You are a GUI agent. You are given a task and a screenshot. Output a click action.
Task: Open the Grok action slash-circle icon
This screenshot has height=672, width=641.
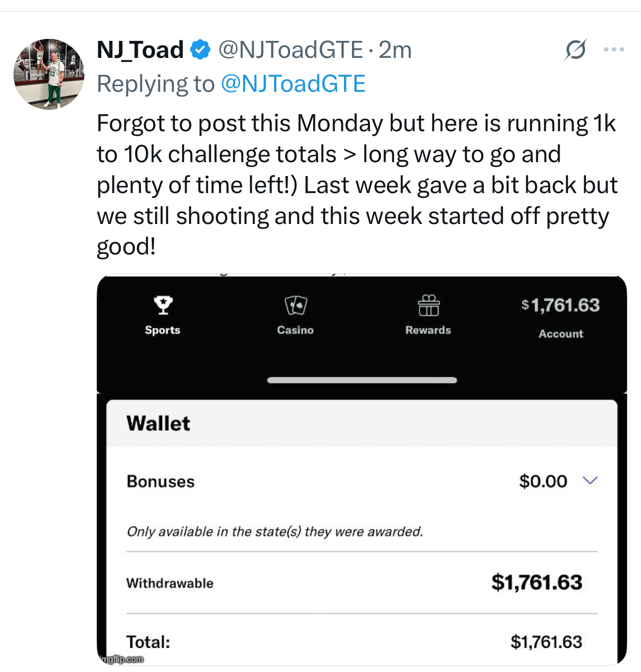pyautogui.click(x=576, y=50)
